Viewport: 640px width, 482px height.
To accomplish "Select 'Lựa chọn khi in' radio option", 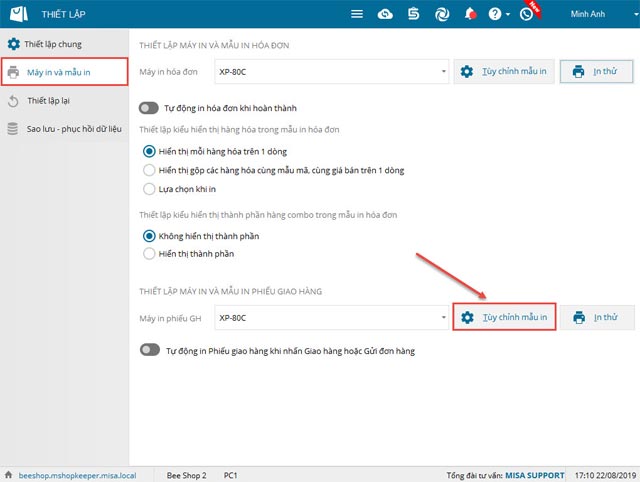I will pyautogui.click(x=150, y=188).
